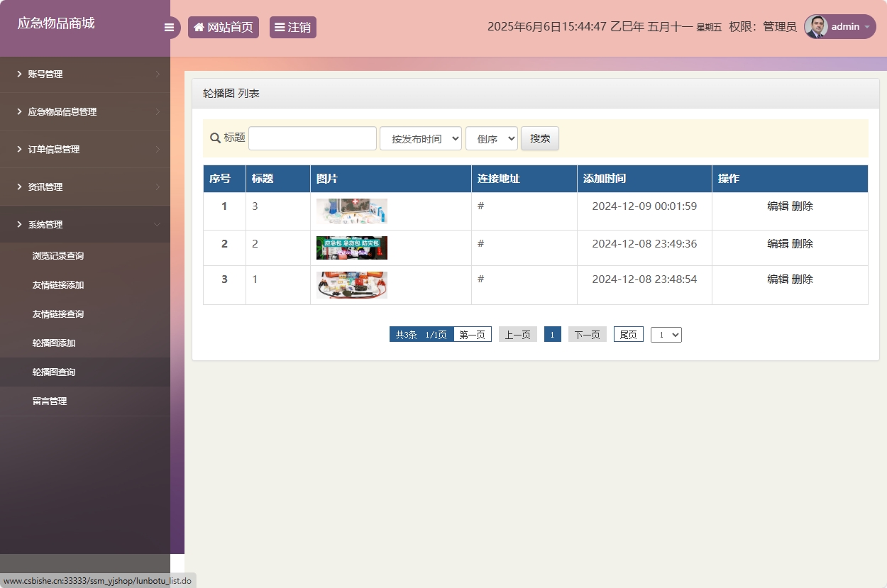The width and height of the screenshot is (887, 588).
Task: Click the hamburger menu icon beside the title
Action: click(169, 27)
